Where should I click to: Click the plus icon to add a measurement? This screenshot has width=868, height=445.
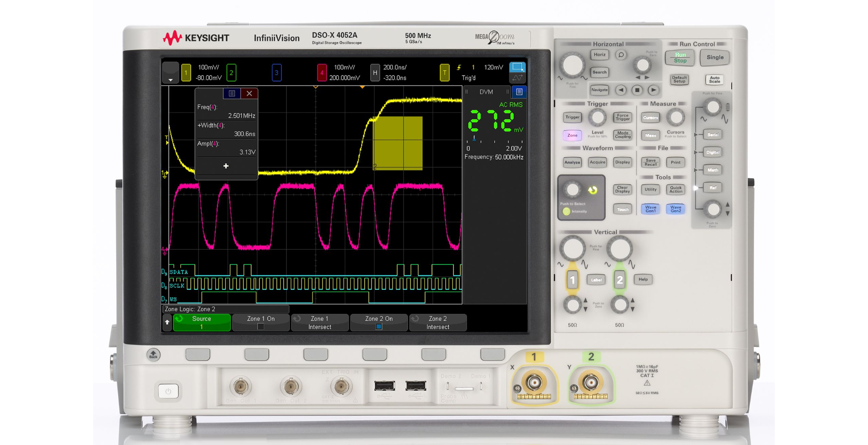tap(226, 166)
